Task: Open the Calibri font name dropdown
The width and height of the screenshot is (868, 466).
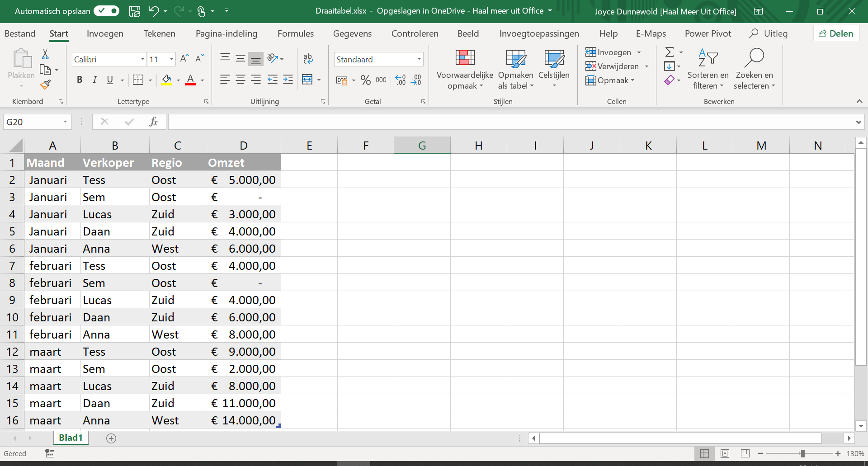Action: pyautogui.click(x=142, y=59)
